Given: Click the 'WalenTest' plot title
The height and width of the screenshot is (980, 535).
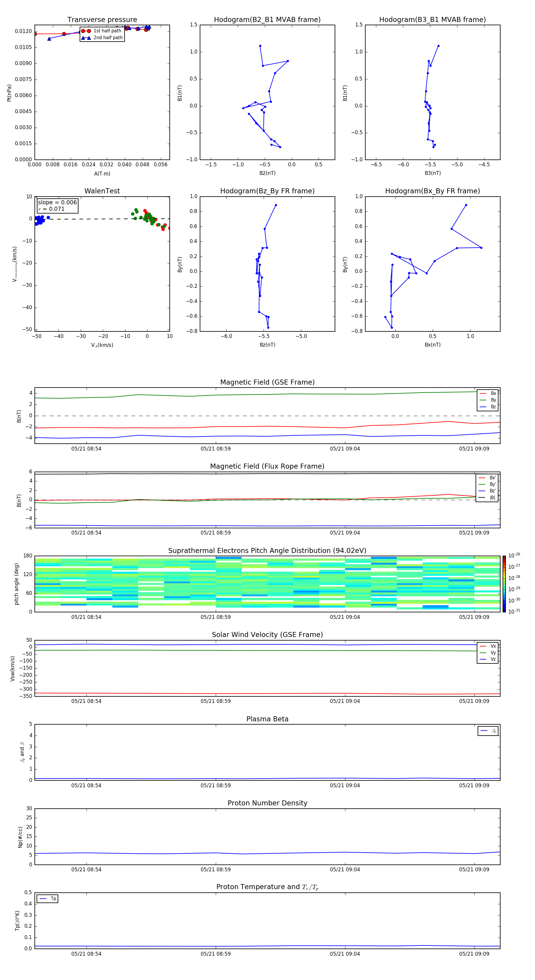Looking at the screenshot, I should 102,191.
